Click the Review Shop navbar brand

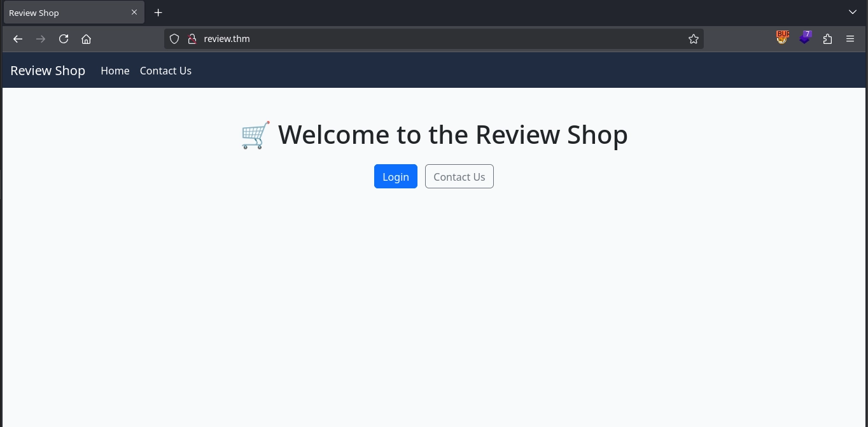[x=48, y=71]
